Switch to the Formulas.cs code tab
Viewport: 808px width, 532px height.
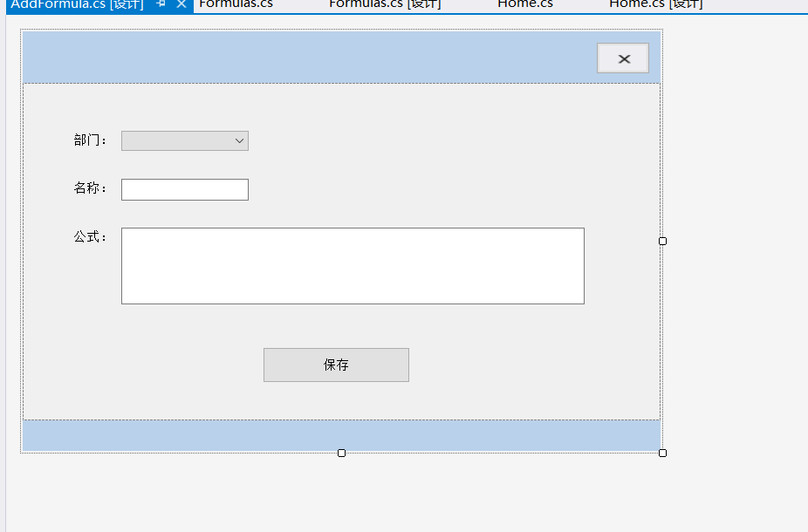click(x=236, y=4)
